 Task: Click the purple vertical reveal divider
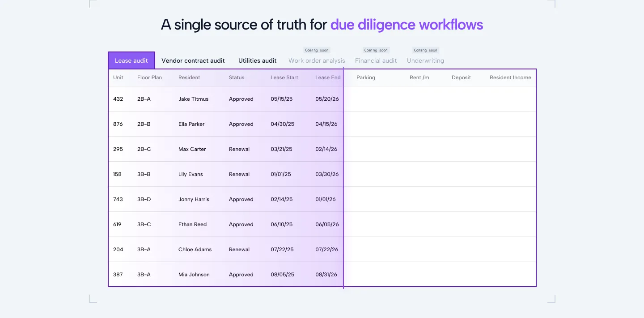coord(343,178)
